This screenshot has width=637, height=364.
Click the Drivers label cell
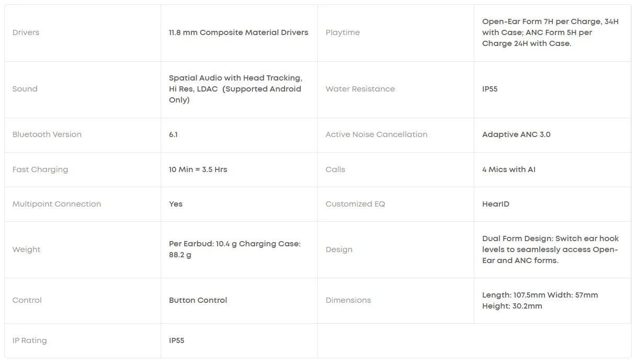tap(26, 32)
